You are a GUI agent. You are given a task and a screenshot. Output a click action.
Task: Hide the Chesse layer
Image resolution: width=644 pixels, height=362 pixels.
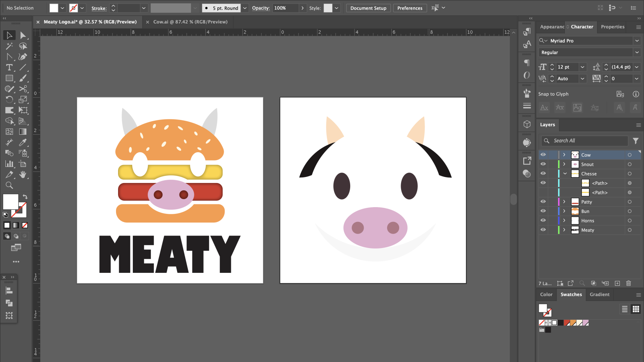pos(543,174)
